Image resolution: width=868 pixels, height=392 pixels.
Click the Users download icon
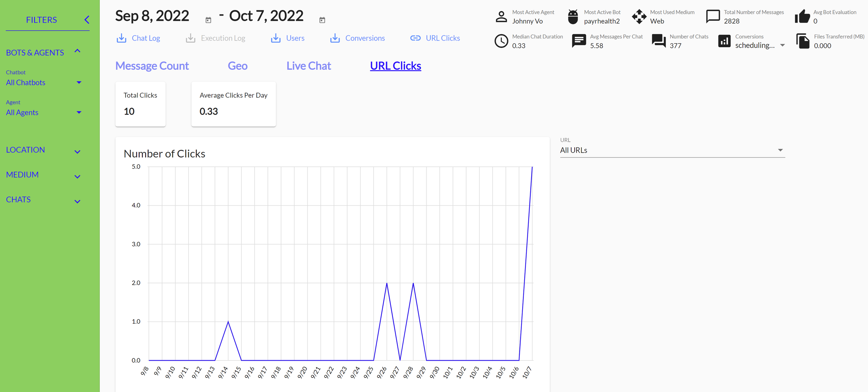tap(276, 38)
